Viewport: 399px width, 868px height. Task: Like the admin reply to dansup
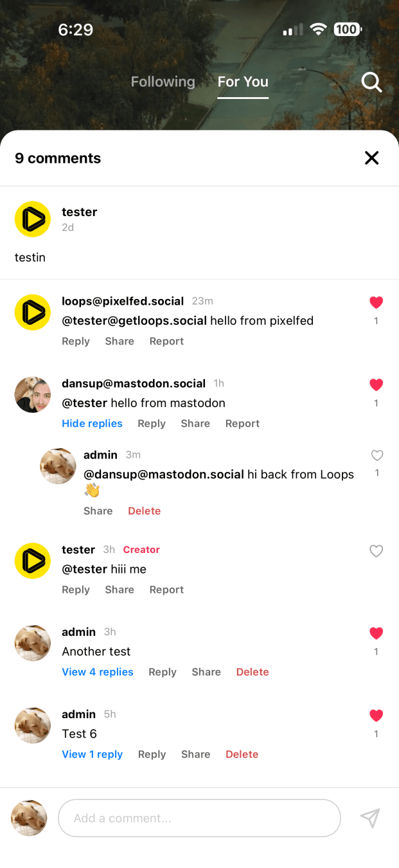(x=377, y=456)
